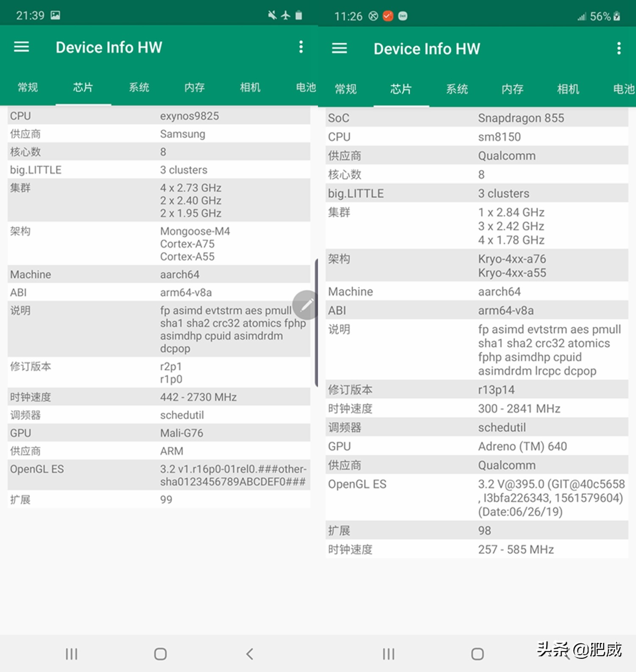Tap the r13p14 revision value
The height and width of the screenshot is (672, 636).
(x=497, y=390)
